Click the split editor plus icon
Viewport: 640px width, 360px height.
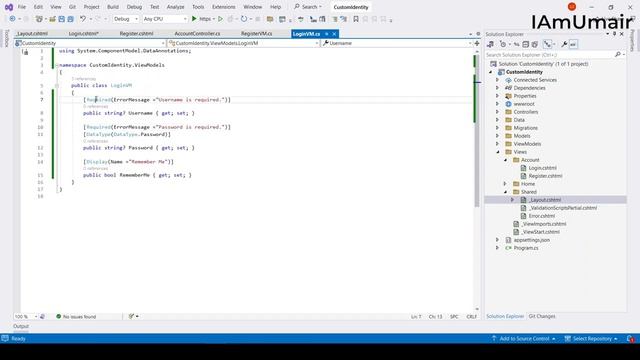pyautogui.click(x=477, y=43)
